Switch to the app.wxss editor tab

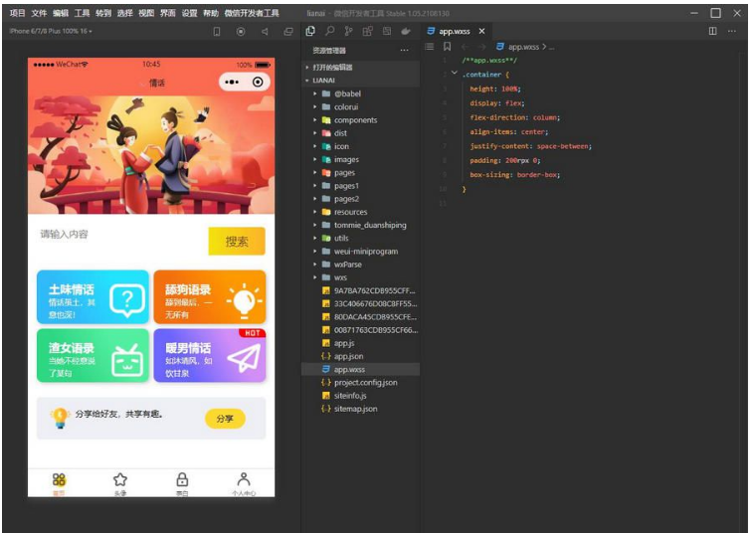pyautogui.click(x=454, y=32)
